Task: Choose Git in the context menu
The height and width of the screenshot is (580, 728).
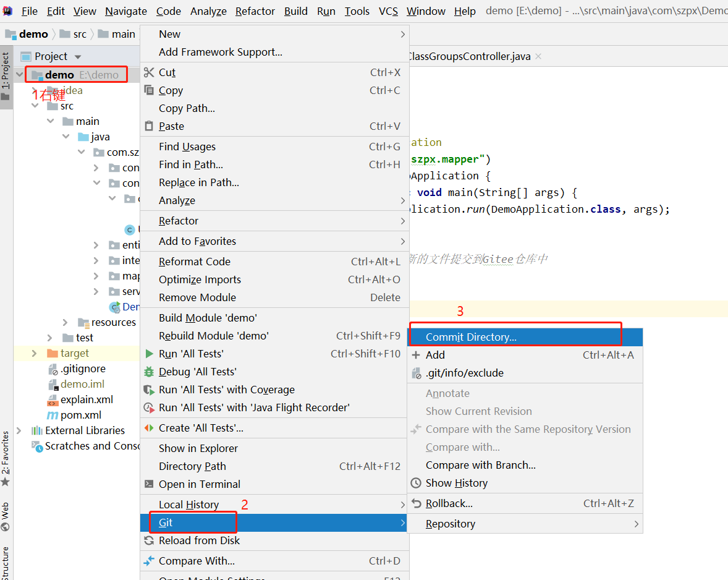Action: [274, 523]
